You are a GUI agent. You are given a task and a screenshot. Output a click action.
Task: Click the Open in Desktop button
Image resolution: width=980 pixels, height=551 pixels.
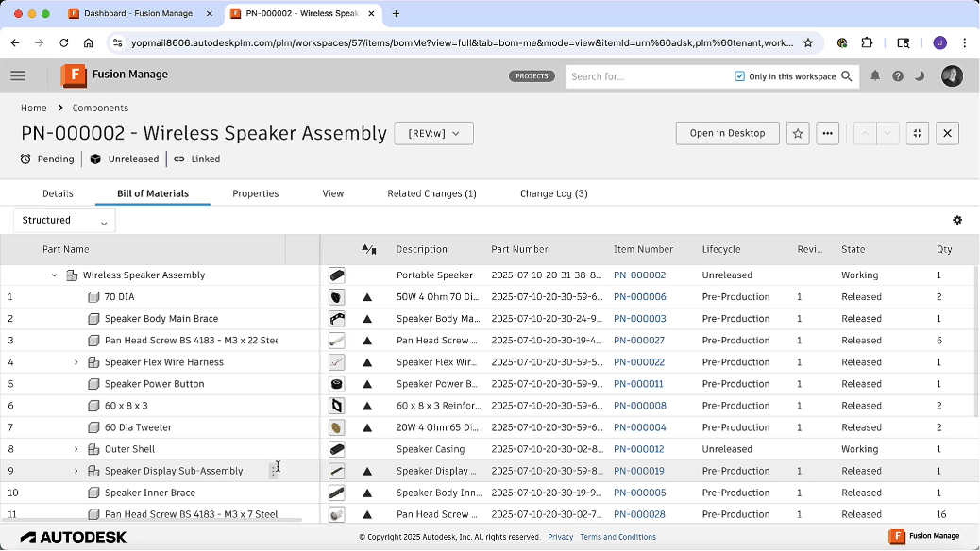(x=728, y=133)
